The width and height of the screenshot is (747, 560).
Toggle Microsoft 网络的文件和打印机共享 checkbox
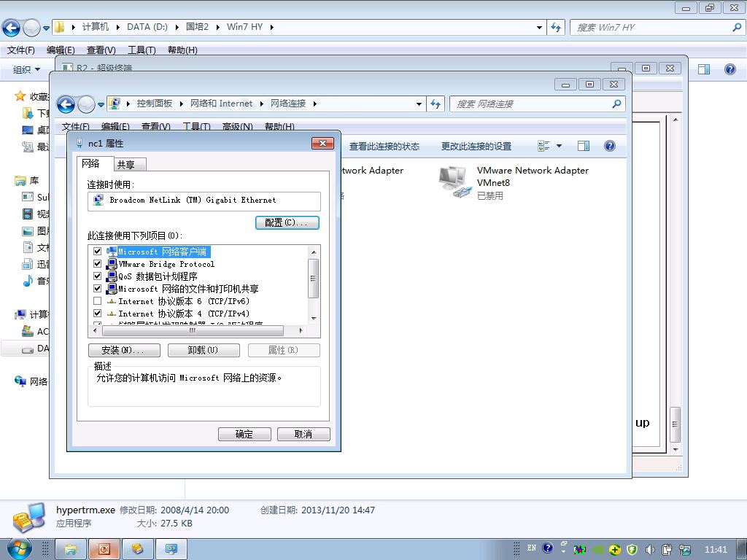(98, 289)
